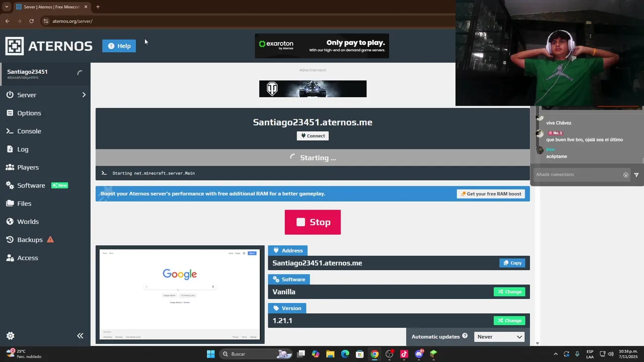This screenshot has height=362, width=644.
Task: Click the emoji icon in comment box
Action: coord(626,175)
